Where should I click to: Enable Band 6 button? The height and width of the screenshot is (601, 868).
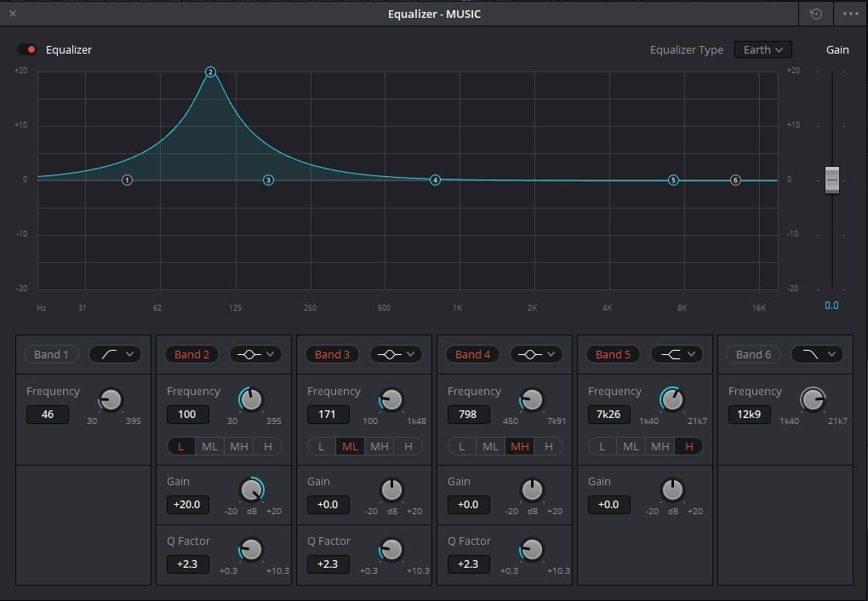pos(753,354)
